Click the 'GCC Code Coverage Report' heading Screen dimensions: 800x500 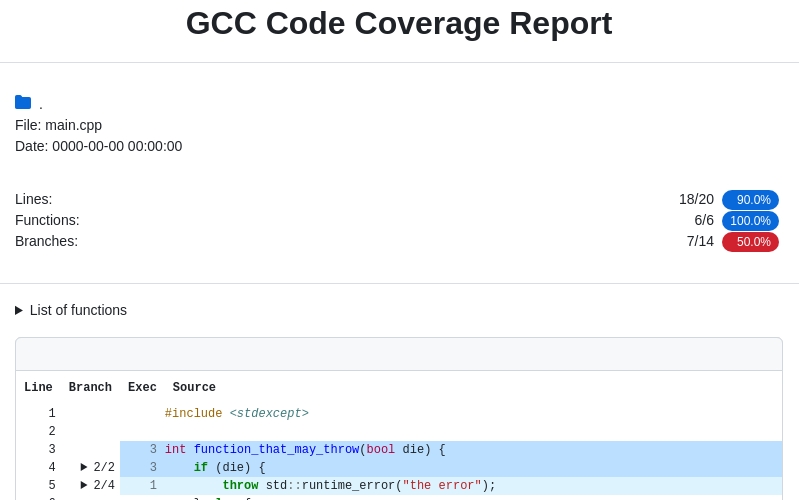pyautogui.click(x=399, y=23)
